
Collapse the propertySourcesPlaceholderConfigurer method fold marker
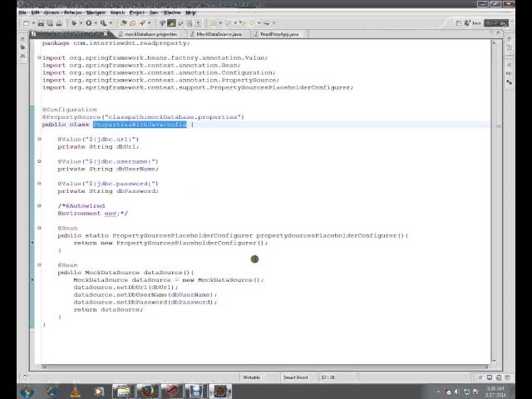39,228
